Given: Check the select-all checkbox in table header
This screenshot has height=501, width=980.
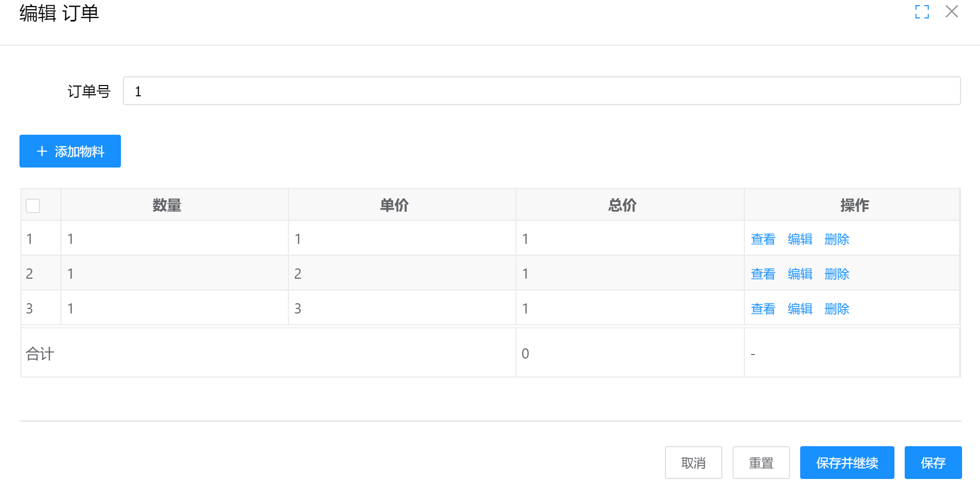Looking at the screenshot, I should tap(33, 206).
